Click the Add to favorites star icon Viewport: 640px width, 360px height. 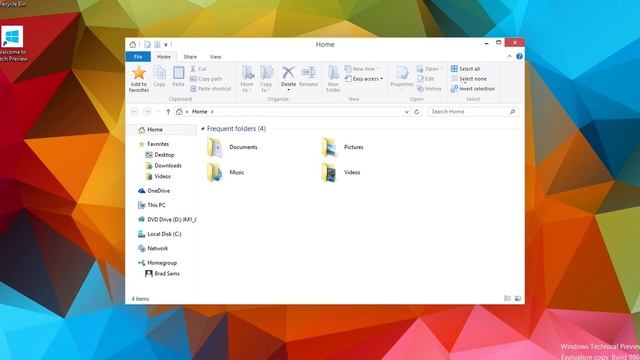click(x=139, y=73)
